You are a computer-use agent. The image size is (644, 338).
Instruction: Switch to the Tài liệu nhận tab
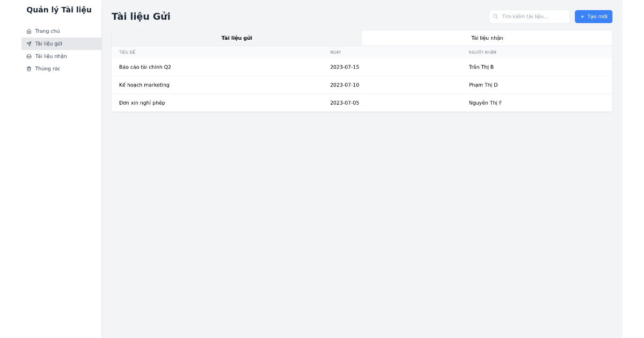tap(487, 38)
